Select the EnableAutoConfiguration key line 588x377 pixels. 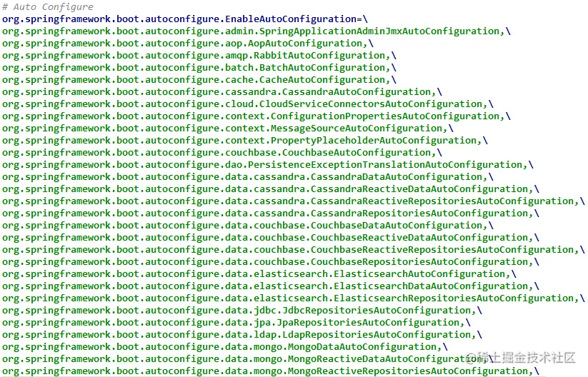pyautogui.click(x=185, y=19)
